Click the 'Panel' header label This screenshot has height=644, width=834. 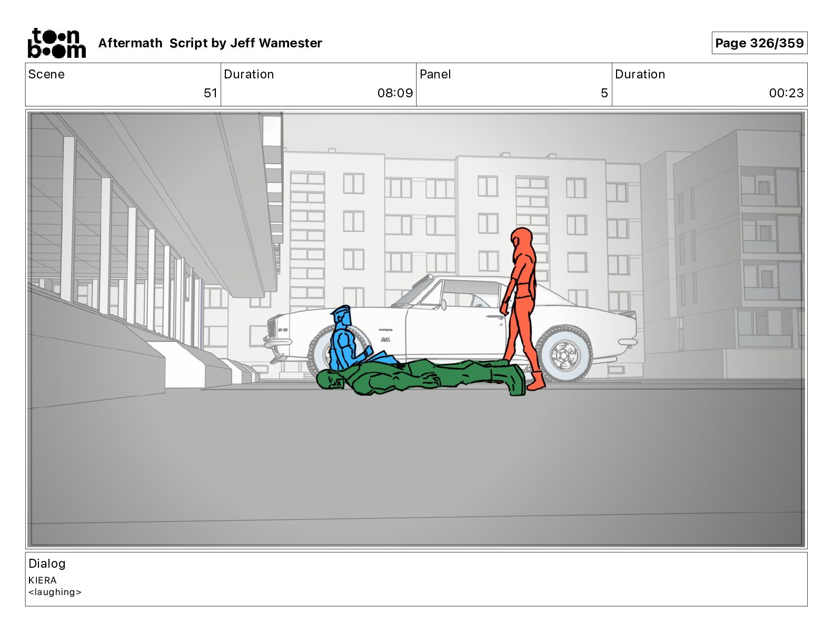[435, 74]
